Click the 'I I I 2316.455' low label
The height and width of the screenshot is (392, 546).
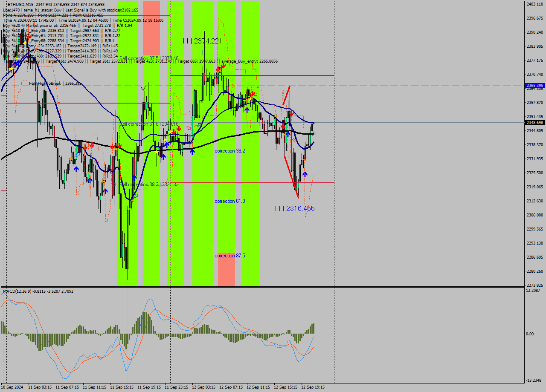(295, 208)
